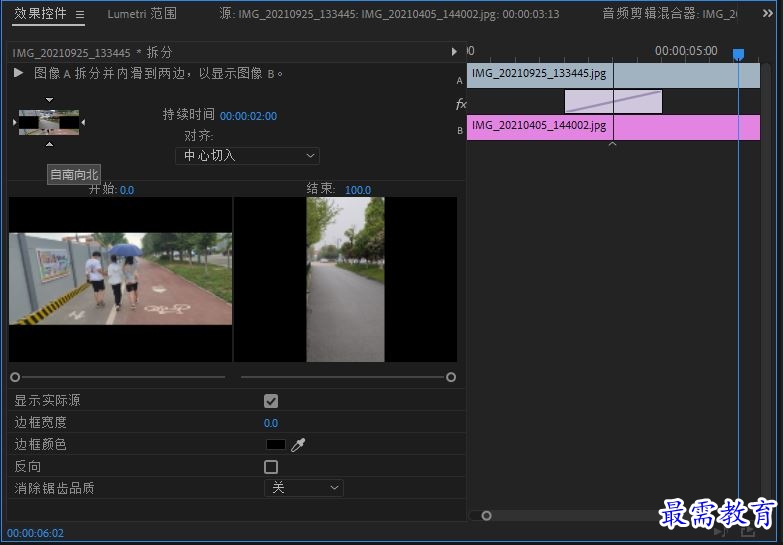Edit the 持续时间 value 00:00:02:00
Screen dimensions: 783x545
(248, 116)
